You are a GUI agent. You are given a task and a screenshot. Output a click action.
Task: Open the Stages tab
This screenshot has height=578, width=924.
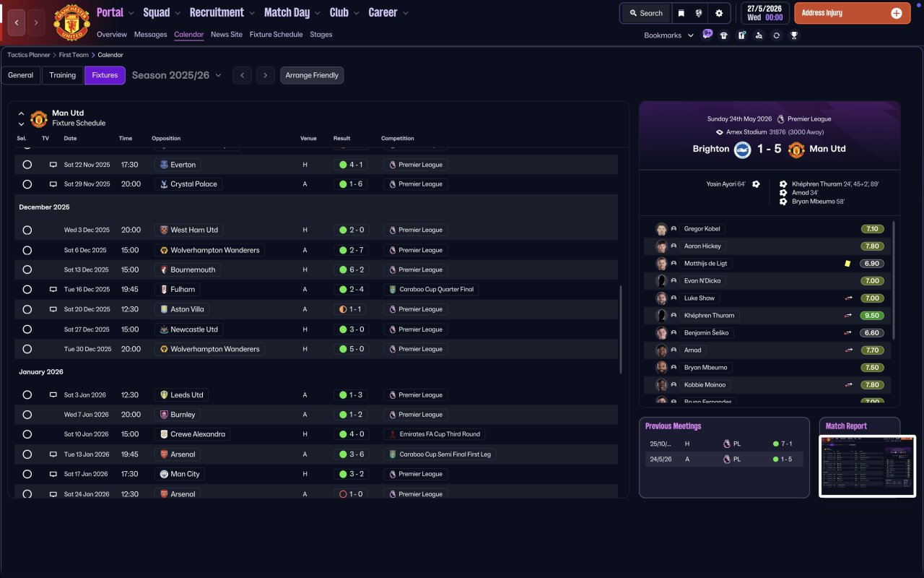321,35
